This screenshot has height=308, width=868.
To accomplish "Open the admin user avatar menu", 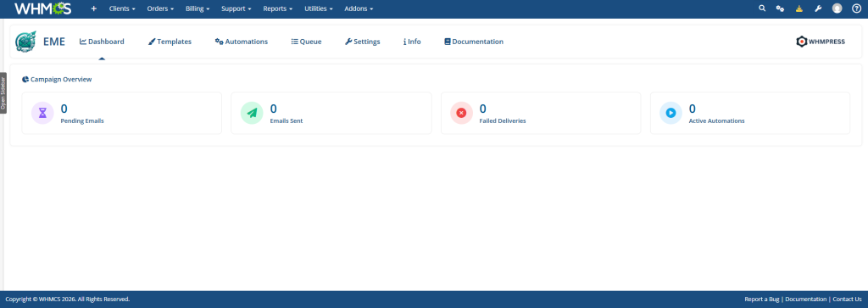I will (837, 8).
